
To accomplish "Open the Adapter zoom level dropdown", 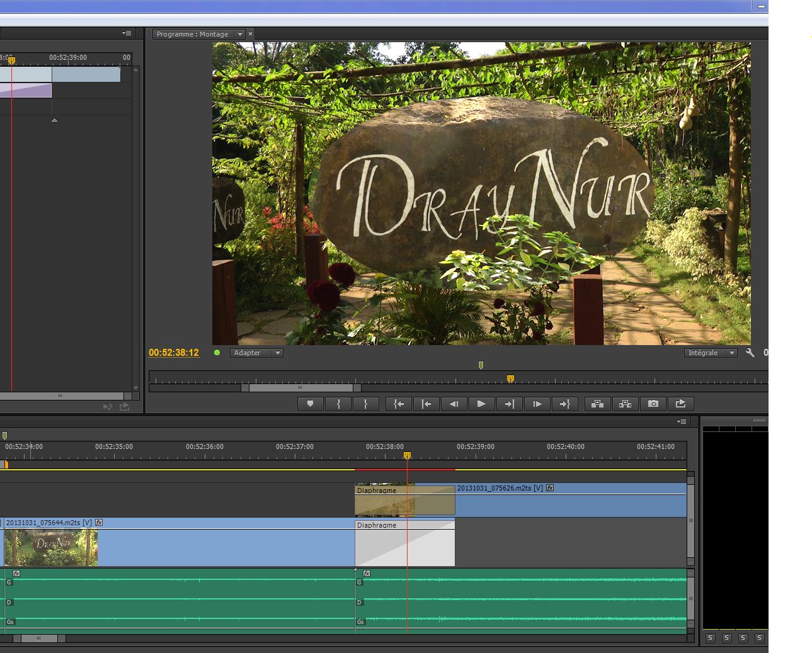I will pos(277,353).
